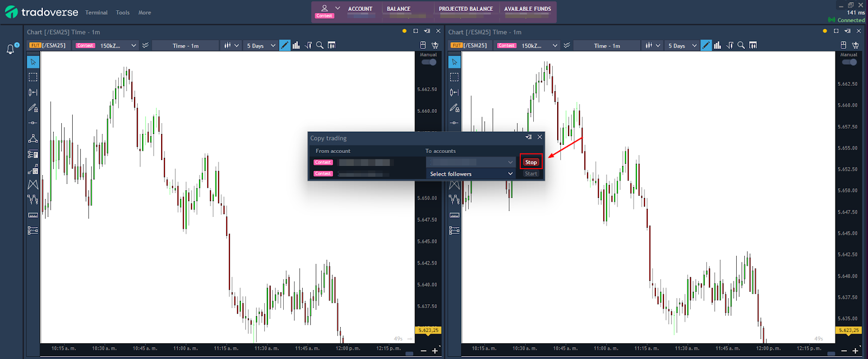
Task: Open the data table icon in left chart toolbar
Action: pos(331,46)
